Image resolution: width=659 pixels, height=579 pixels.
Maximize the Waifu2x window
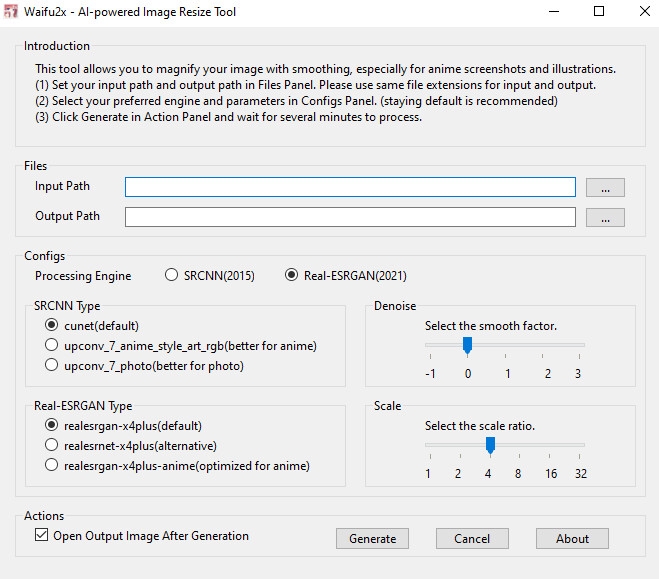pos(599,12)
